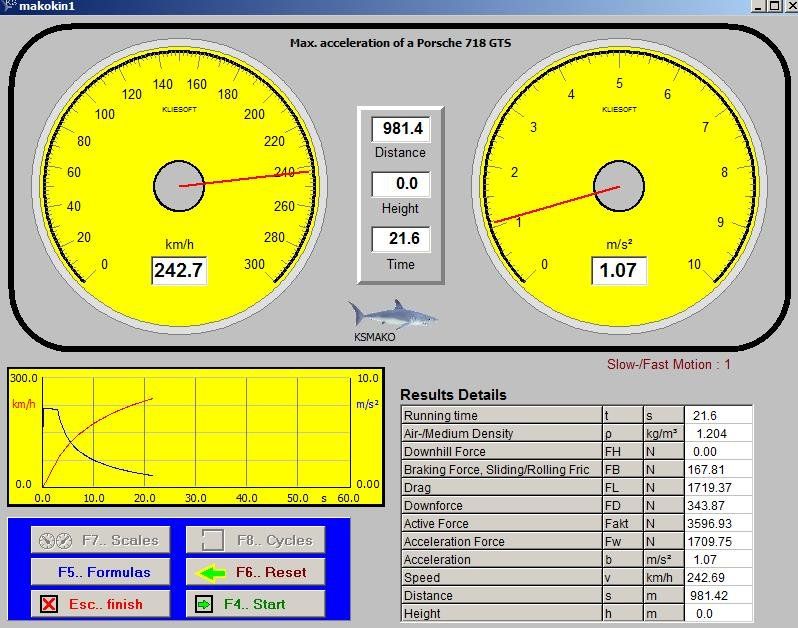Exit using Esc.. finish button
Screen dimensions: 798x628
click(x=100, y=604)
